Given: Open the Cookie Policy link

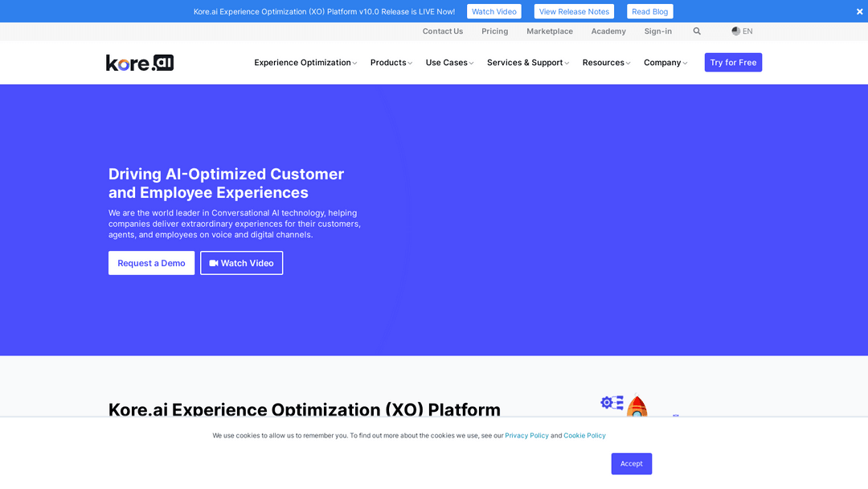Looking at the screenshot, I should [x=584, y=436].
